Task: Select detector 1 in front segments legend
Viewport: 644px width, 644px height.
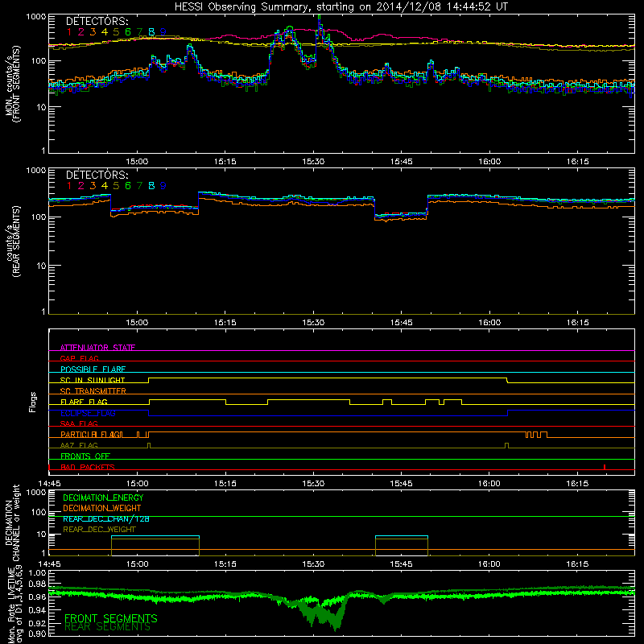Action: coord(69,31)
